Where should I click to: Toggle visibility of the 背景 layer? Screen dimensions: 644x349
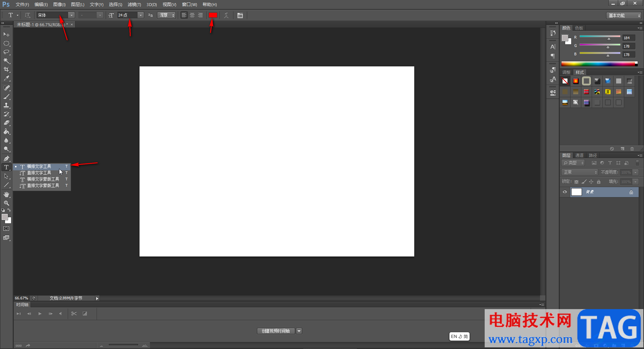click(x=565, y=192)
